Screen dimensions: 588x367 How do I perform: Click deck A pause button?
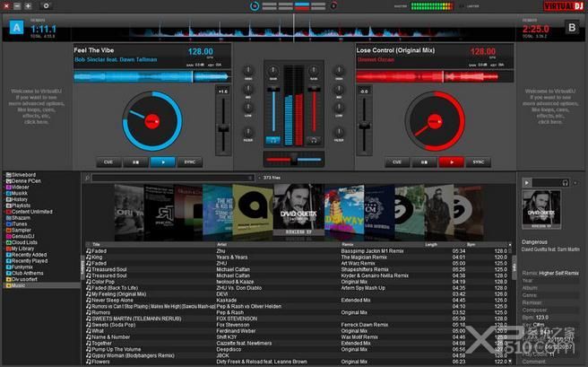click(x=135, y=162)
